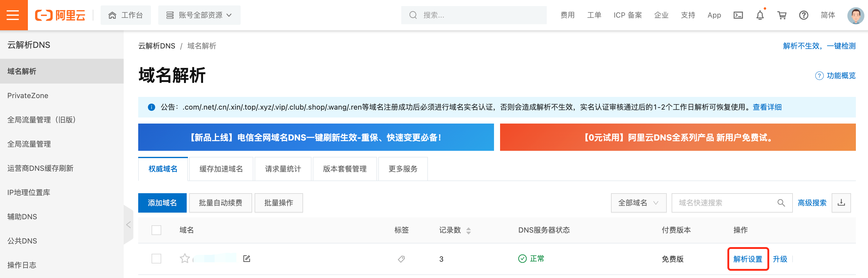Open IP地理位置库 in sidebar
This screenshot has width=868, height=278.
click(62, 193)
